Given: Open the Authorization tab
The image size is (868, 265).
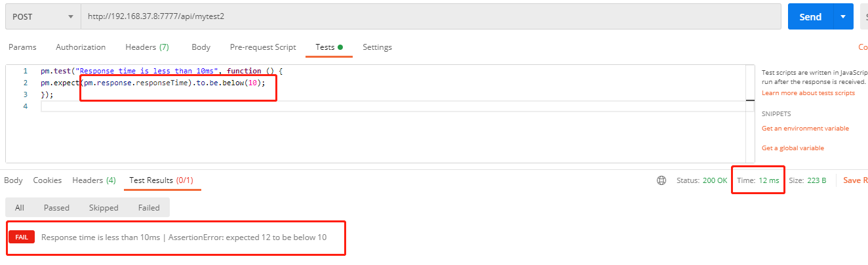Looking at the screenshot, I should 81,47.
